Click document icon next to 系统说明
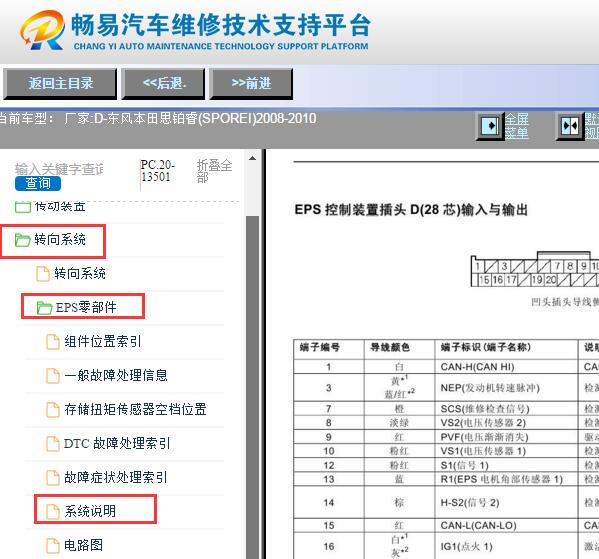The width and height of the screenshot is (599, 559). pyautogui.click(x=53, y=512)
